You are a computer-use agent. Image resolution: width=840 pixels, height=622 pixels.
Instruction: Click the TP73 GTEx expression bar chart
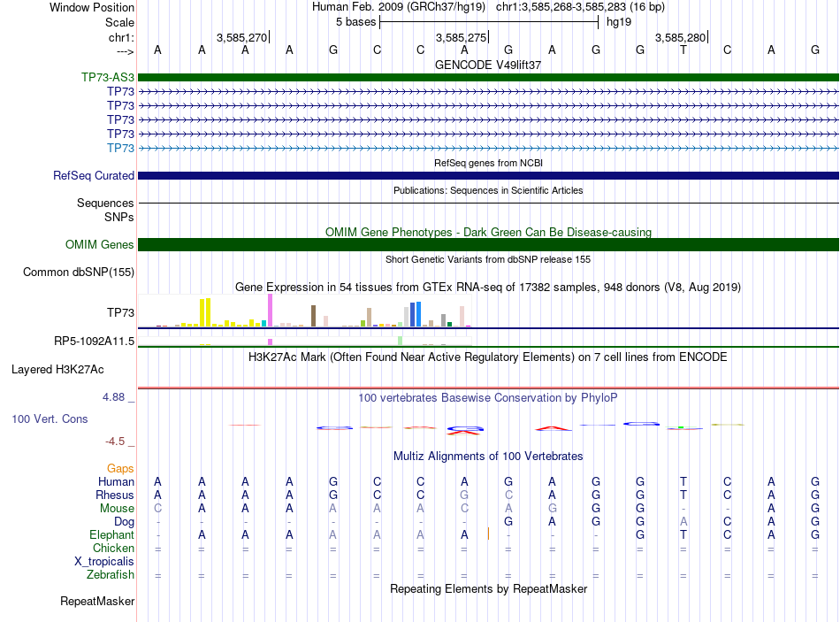[x=305, y=311]
